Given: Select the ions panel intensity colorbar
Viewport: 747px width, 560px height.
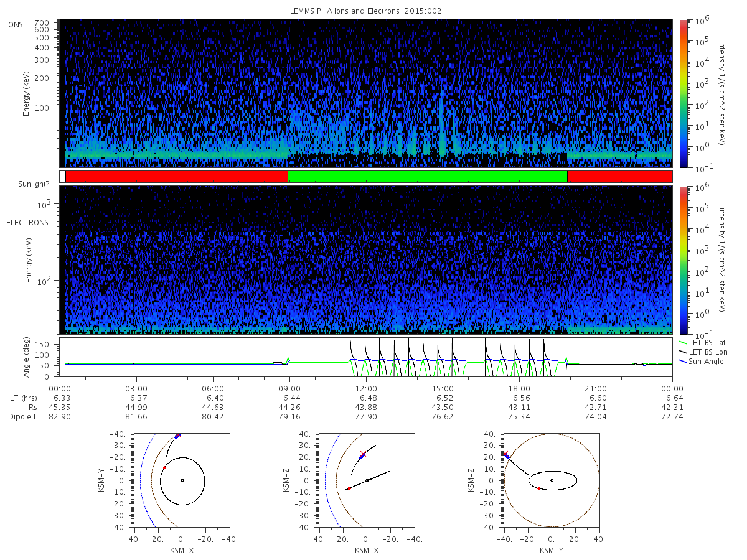Looking at the screenshot, I should coord(684,93).
